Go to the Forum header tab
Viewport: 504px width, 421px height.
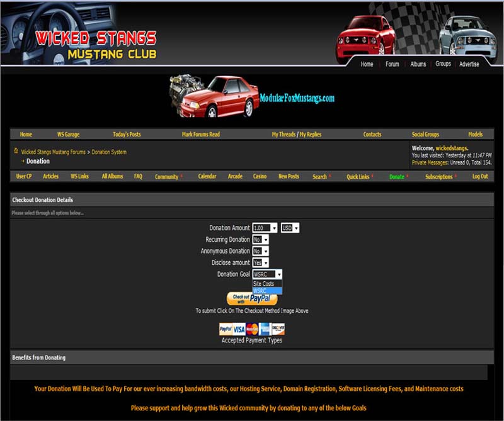pyautogui.click(x=392, y=64)
